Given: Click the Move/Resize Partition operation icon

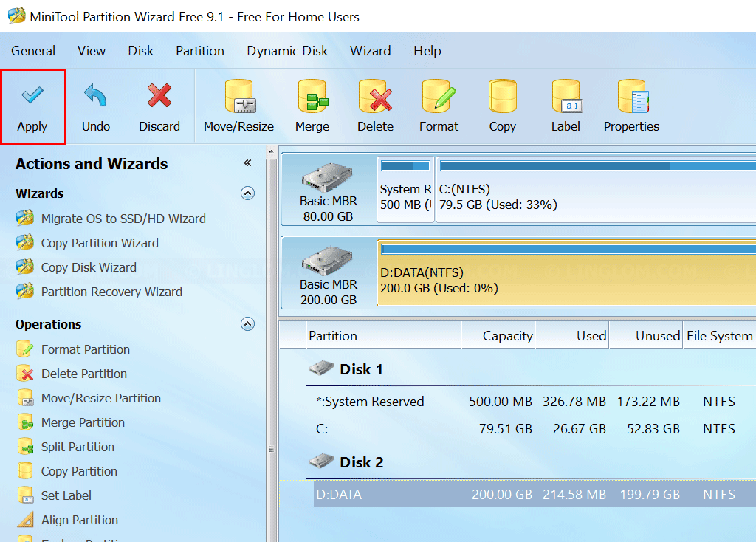Looking at the screenshot, I should tap(25, 398).
